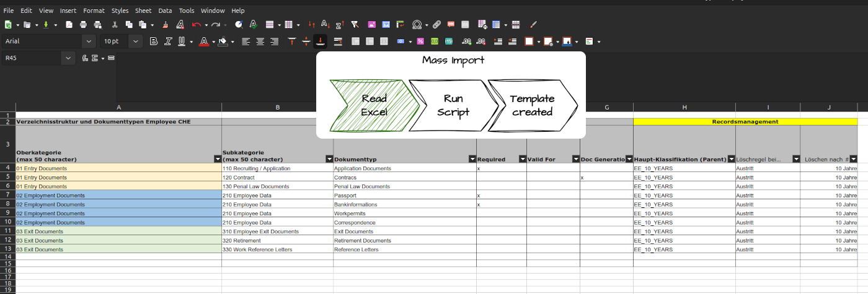This screenshot has height=294, width=868.
Task: Cut the selection with the scissors icon
Action: [115, 25]
